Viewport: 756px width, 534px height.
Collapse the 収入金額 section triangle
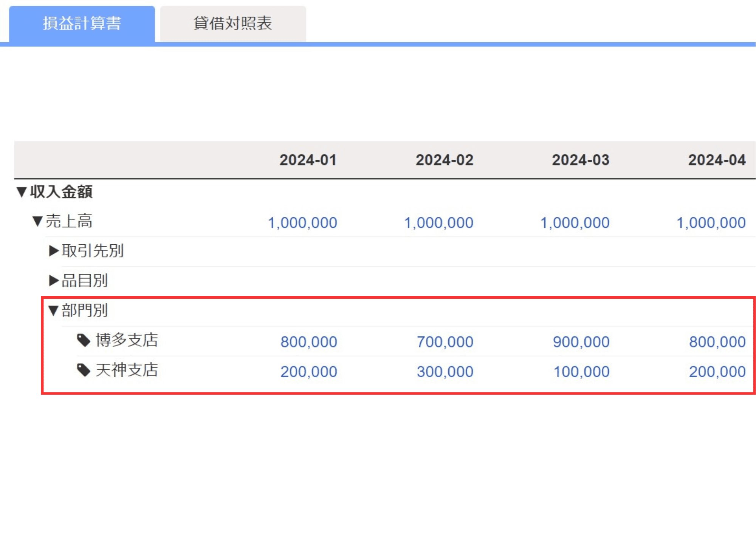[22, 192]
